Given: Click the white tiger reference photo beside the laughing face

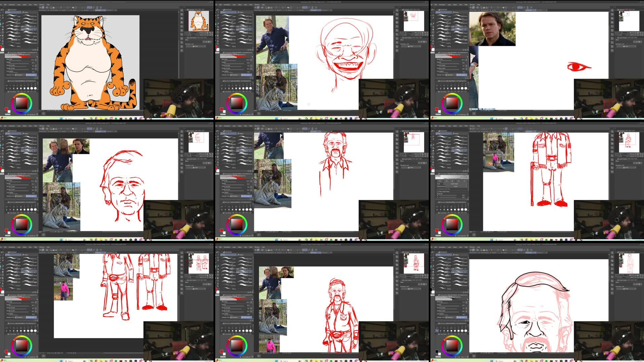Looking at the screenshot, I should click(x=276, y=87).
